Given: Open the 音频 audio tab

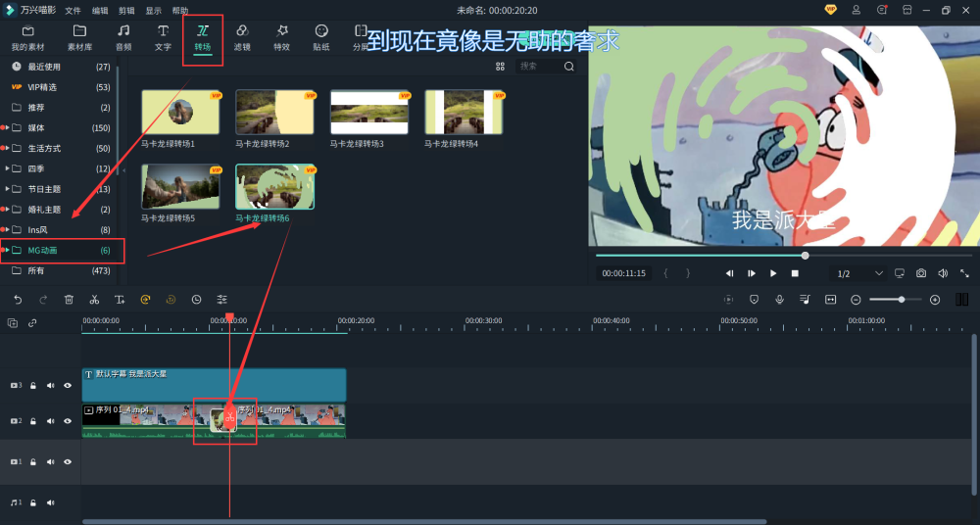Looking at the screenshot, I should (x=123, y=37).
